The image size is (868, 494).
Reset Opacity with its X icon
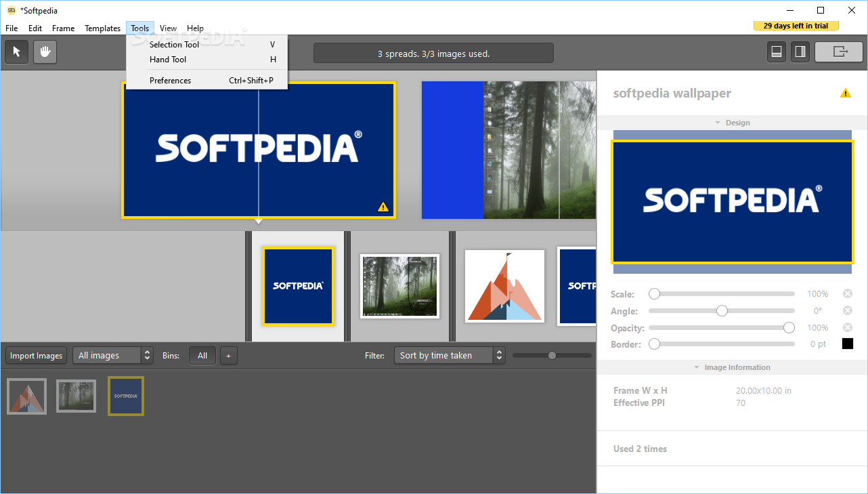[847, 327]
